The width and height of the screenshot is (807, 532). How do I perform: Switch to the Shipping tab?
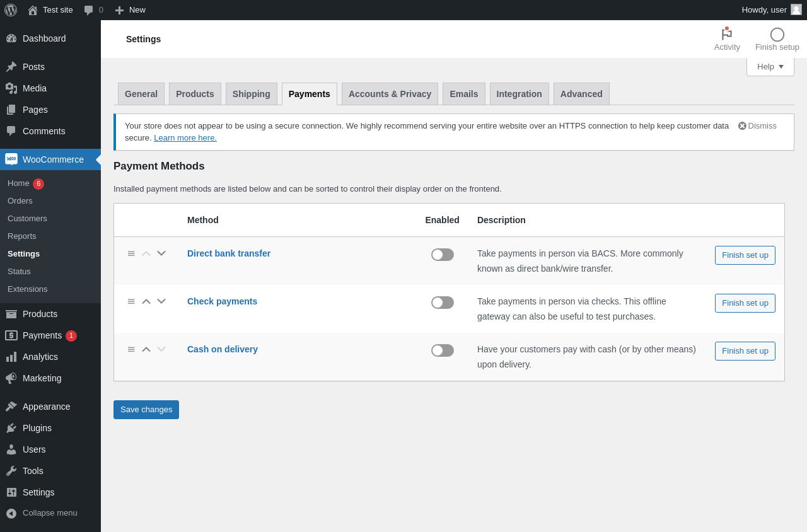coord(251,94)
